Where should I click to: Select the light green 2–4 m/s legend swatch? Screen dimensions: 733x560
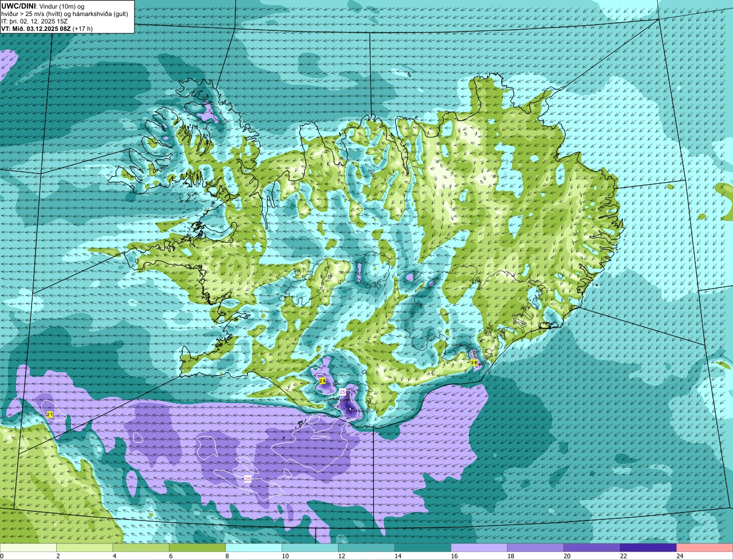click(x=84, y=548)
